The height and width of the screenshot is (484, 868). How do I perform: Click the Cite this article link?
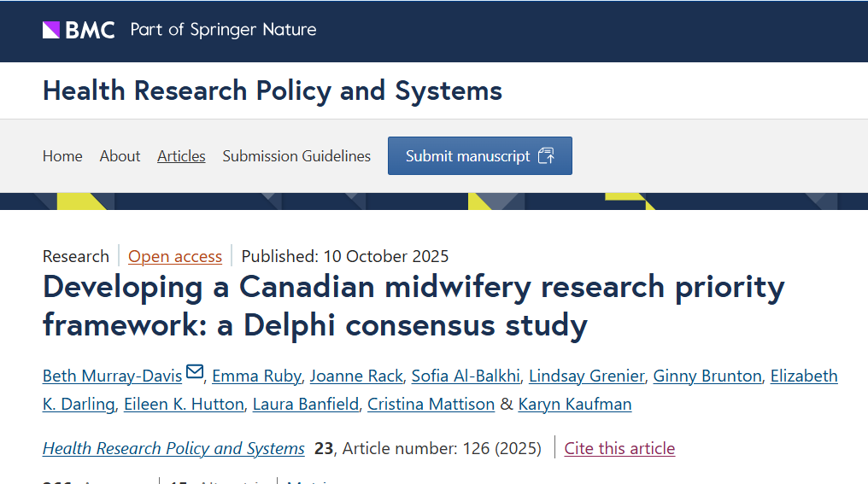click(x=619, y=448)
